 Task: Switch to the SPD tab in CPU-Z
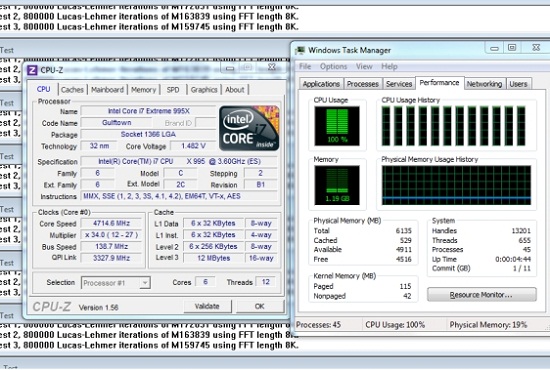click(173, 90)
